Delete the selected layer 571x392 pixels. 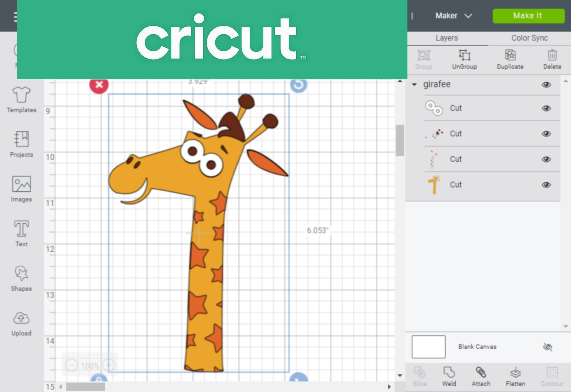[552, 59]
